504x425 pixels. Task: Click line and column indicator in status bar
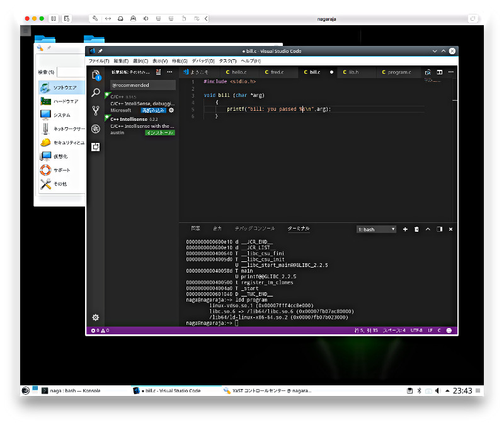tap(366, 330)
